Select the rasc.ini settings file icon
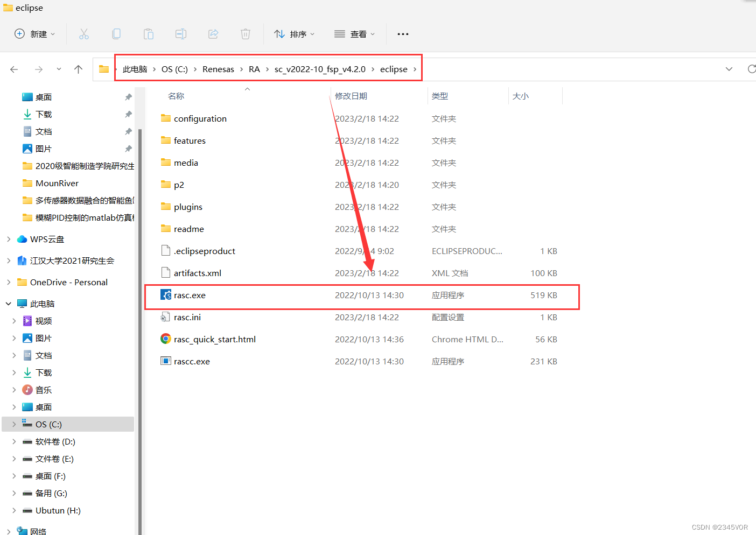756x535 pixels. pos(166,317)
